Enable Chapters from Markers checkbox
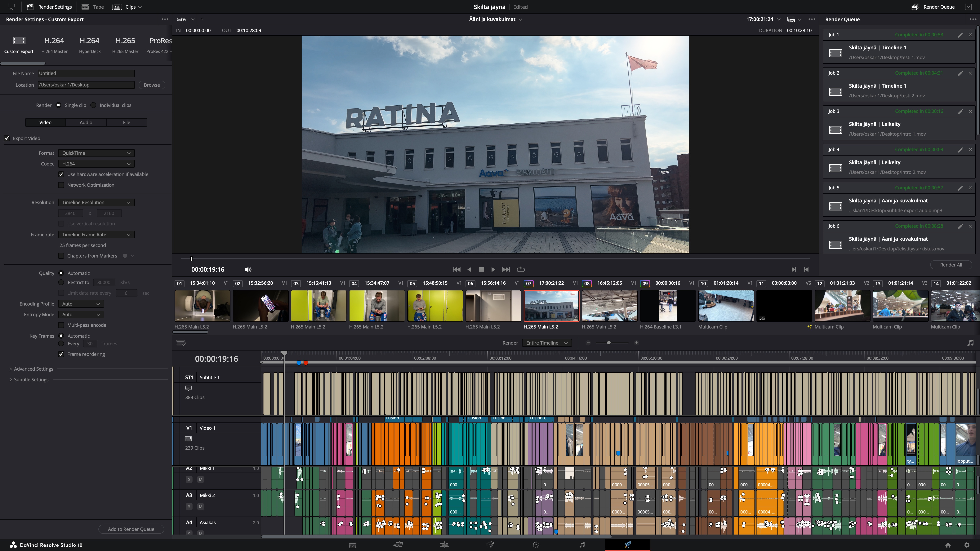The image size is (980, 551). tap(61, 256)
